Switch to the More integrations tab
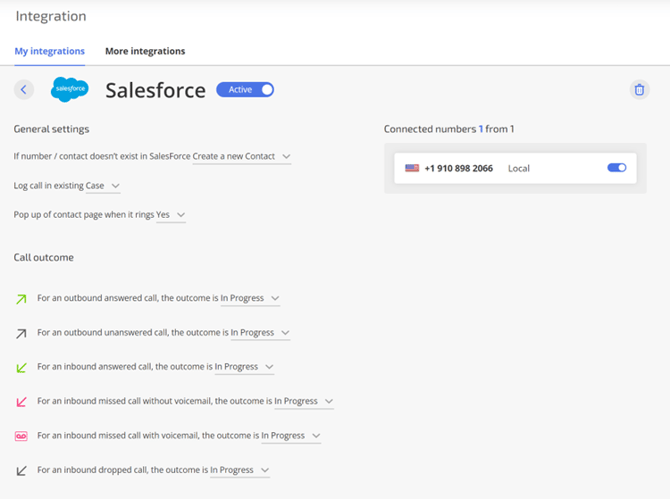The width and height of the screenshot is (670, 499). (x=145, y=51)
